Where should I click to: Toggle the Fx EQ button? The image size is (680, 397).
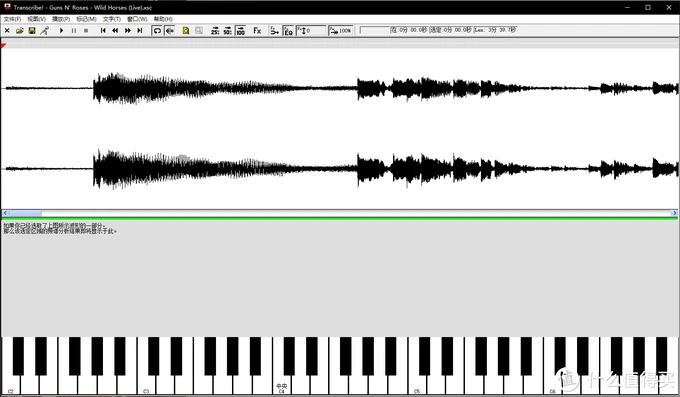288,30
